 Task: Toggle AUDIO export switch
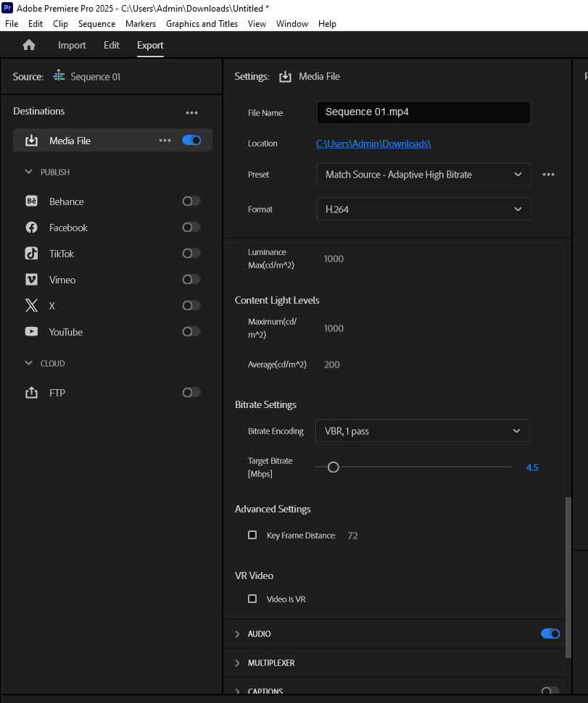point(550,633)
